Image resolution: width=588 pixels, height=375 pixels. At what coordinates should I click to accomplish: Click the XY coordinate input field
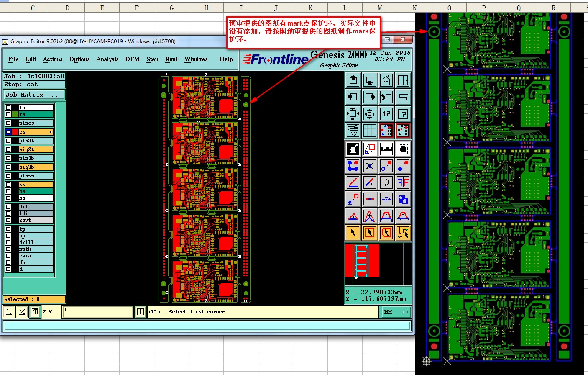coord(98,312)
